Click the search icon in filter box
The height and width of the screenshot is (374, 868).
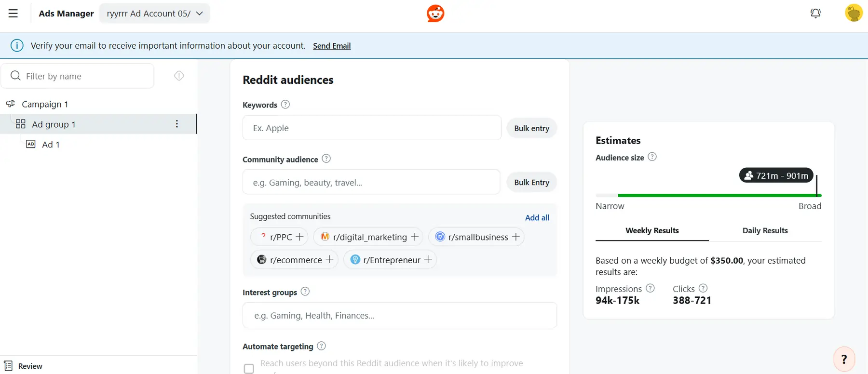coord(15,76)
